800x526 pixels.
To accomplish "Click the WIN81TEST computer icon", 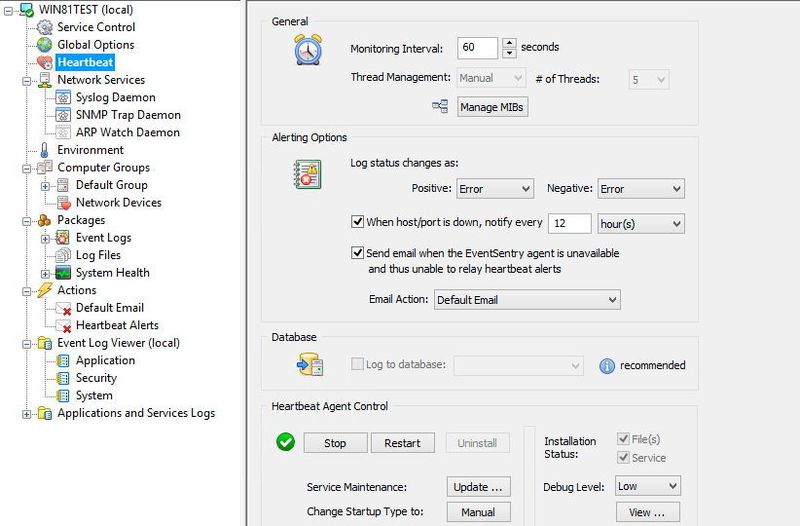I will [26, 9].
